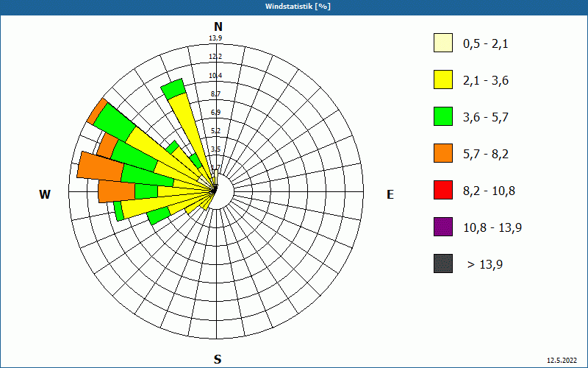Click the dark gray > 13,9 legend swatch
Screen dimensions: 588x368
[x=443, y=263]
